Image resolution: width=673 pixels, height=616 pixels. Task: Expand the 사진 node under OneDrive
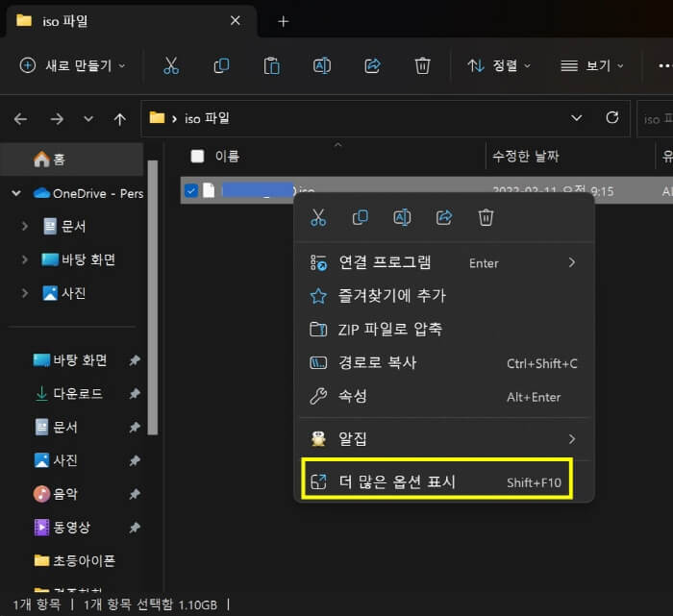tap(24, 293)
